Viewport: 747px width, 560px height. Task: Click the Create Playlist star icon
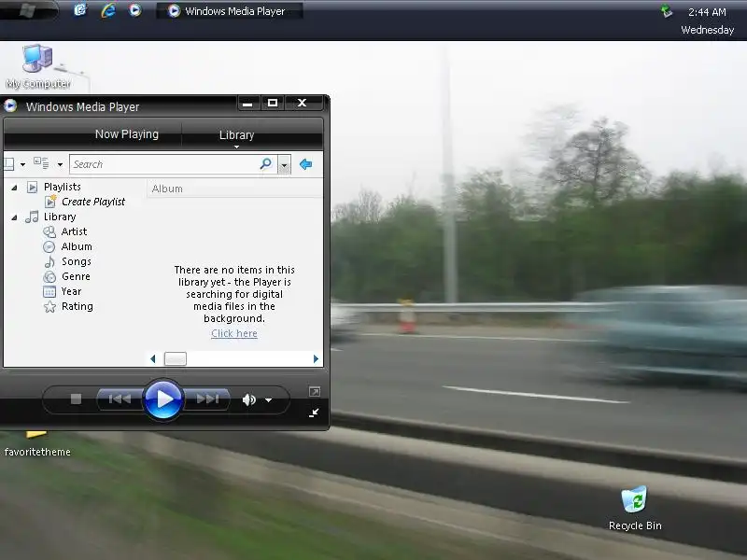tap(50, 202)
